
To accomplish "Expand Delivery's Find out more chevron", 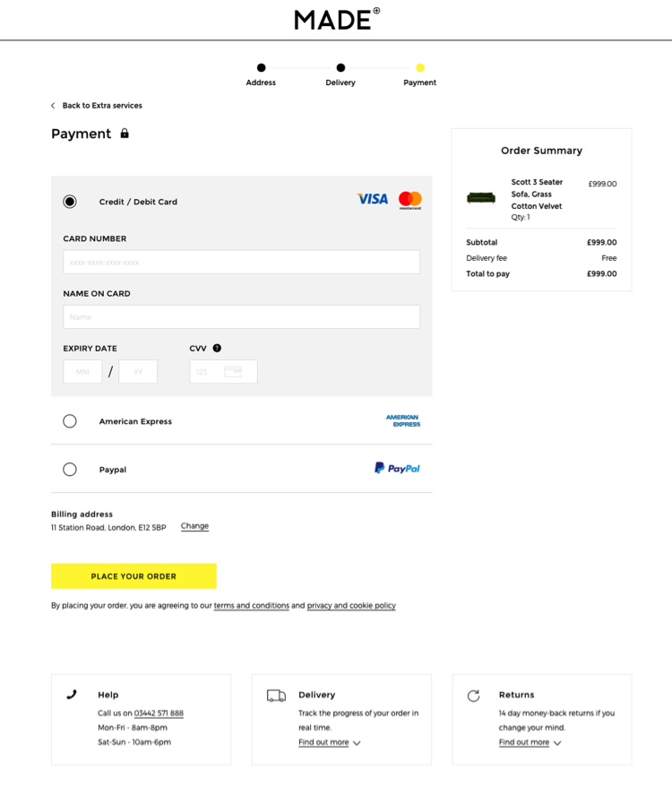I will click(357, 743).
